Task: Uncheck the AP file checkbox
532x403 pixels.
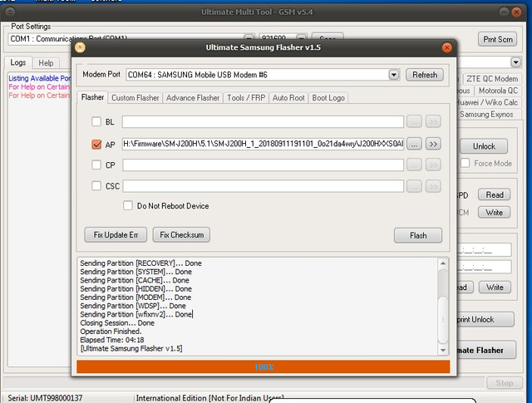Action: [x=96, y=145]
